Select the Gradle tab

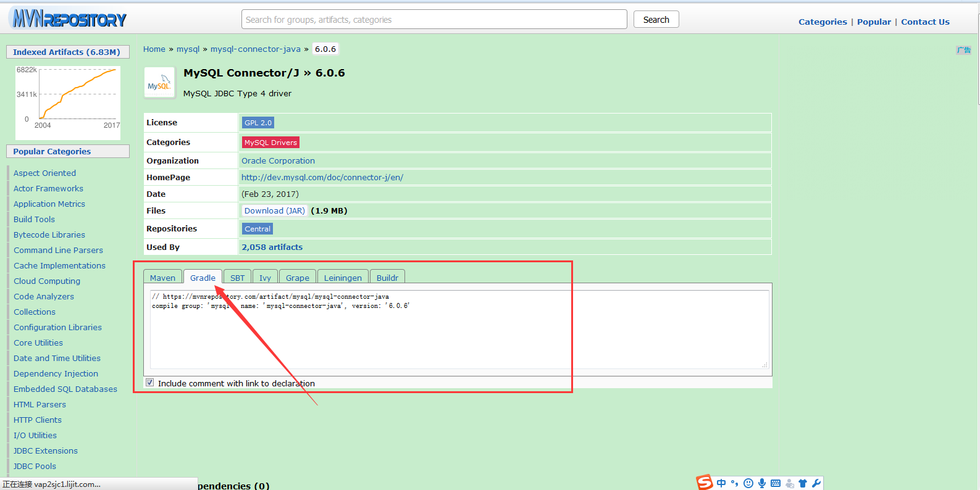(x=203, y=278)
